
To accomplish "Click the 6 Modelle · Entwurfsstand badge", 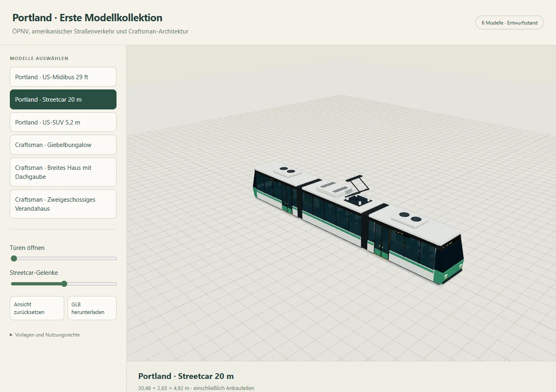I will pyautogui.click(x=509, y=23).
